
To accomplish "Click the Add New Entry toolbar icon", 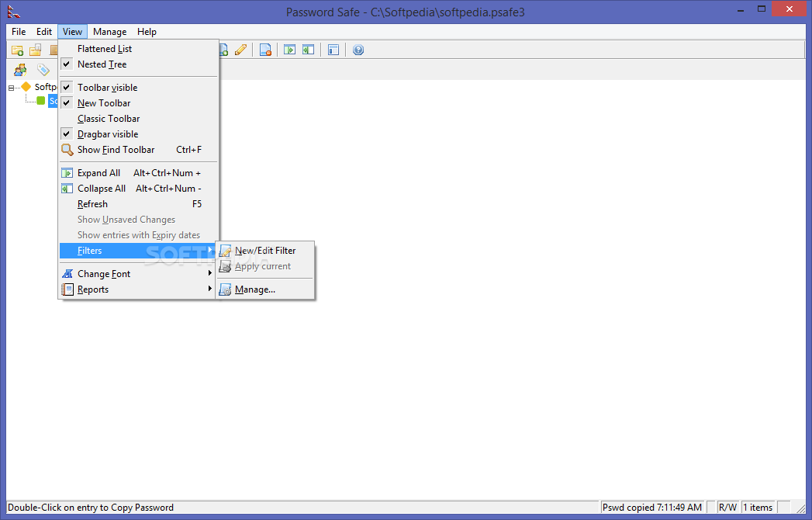I will pyautogui.click(x=223, y=50).
